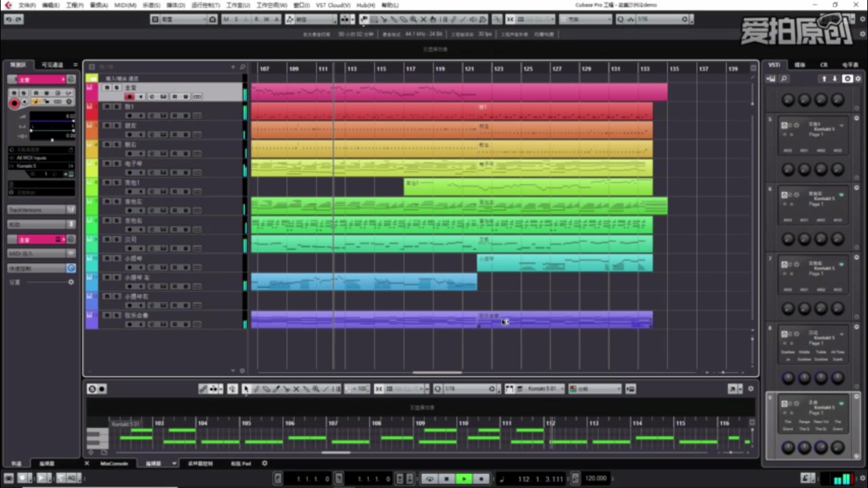Open the All MIDI Inputs dropdown in inspector

tap(41, 158)
